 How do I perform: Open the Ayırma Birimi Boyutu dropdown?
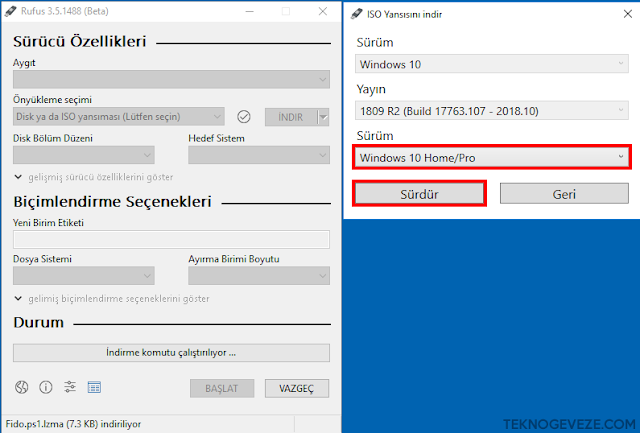tap(259, 276)
